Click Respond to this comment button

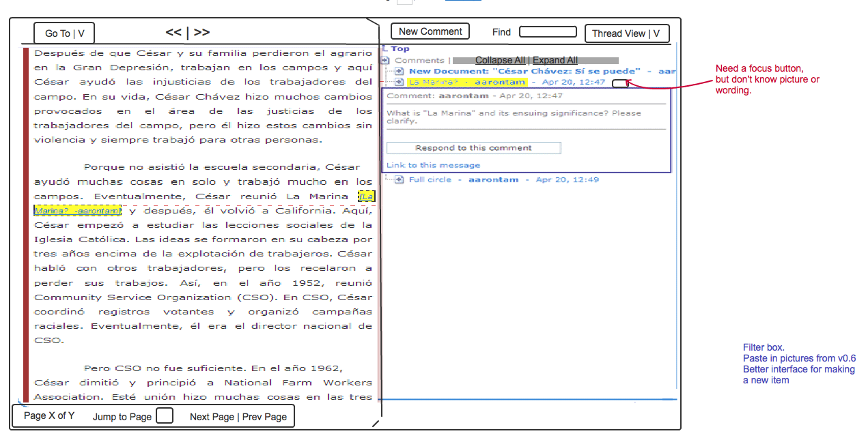pyautogui.click(x=473, y=148)
